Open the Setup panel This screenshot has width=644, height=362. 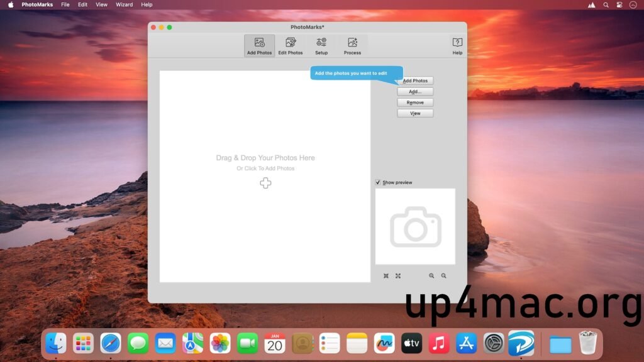tap(321, 45)
